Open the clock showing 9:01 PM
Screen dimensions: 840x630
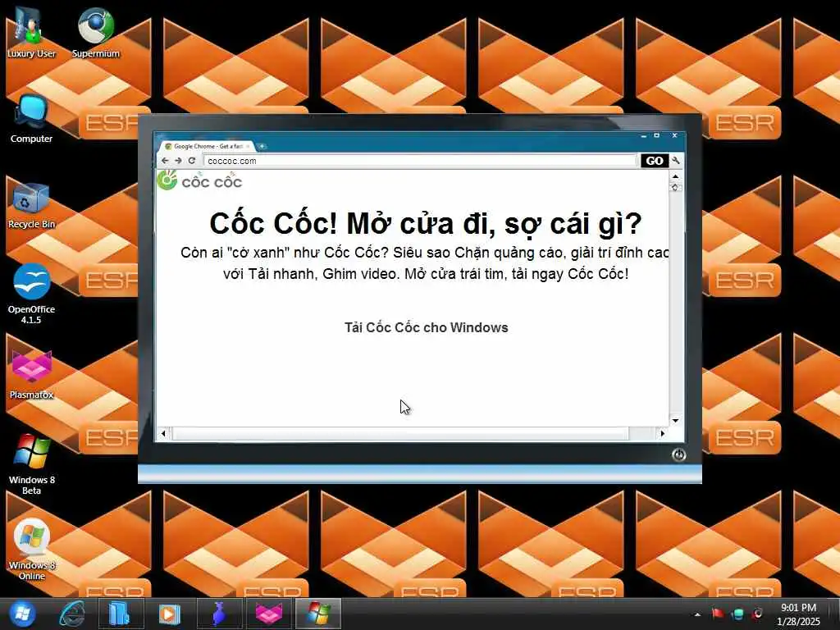click(x=798, y=614)
